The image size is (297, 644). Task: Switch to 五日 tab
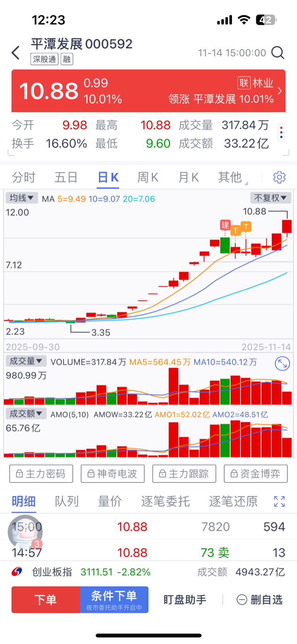click(x=66, y=177)
